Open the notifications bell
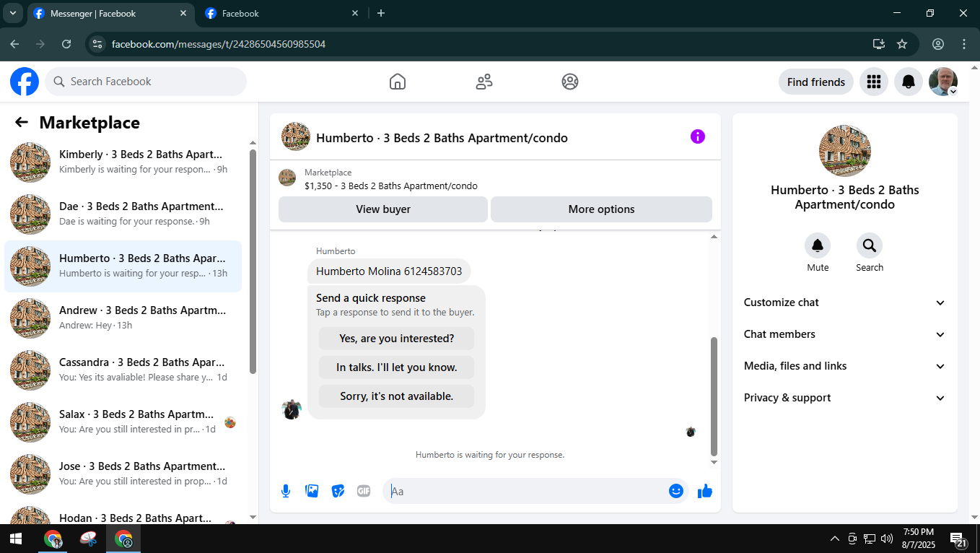The width and height of the screenshot is (980, 553). click(909, 82)
